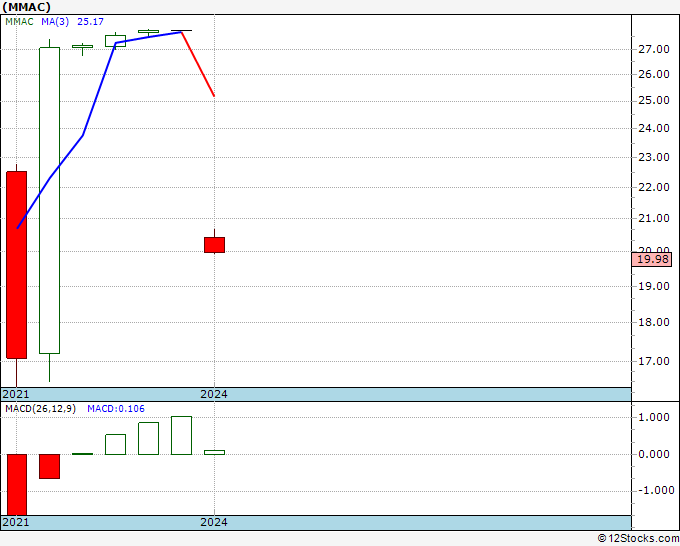The width and height of the screenshot is (680, 546).
Task: Click the 21.00 price axis label
Action: (654, 218)
